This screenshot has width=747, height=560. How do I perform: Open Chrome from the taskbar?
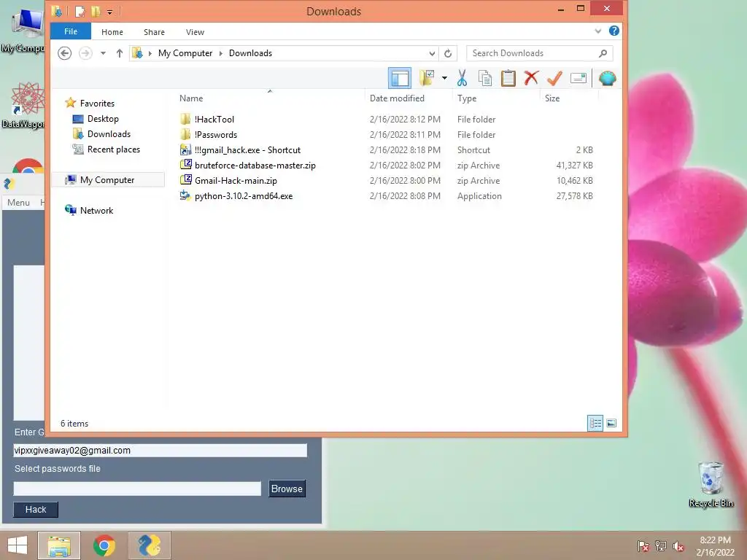(104, 545)
